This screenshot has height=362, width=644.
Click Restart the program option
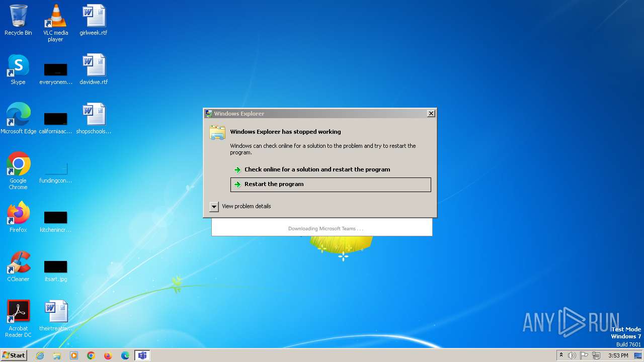[x=331, y=185]
